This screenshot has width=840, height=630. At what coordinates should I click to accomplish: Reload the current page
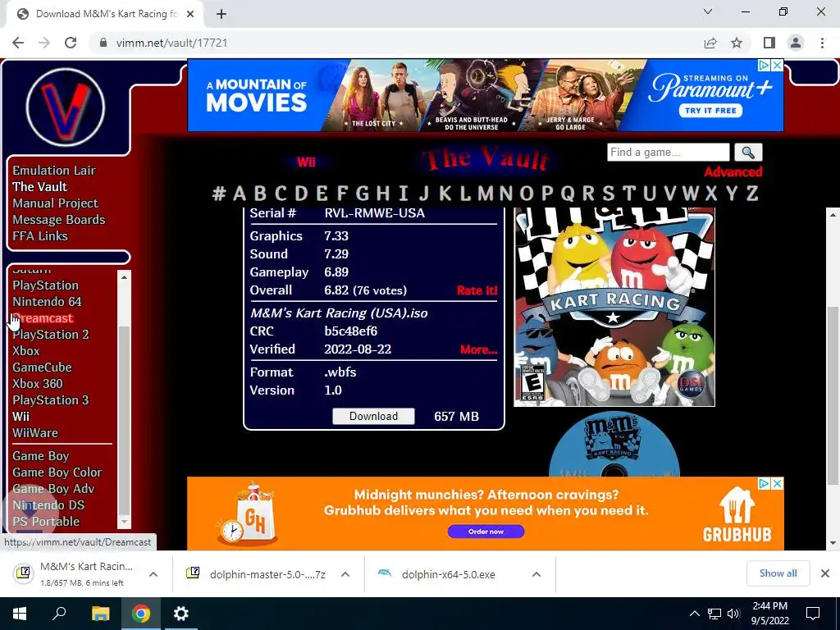point(71,43)
